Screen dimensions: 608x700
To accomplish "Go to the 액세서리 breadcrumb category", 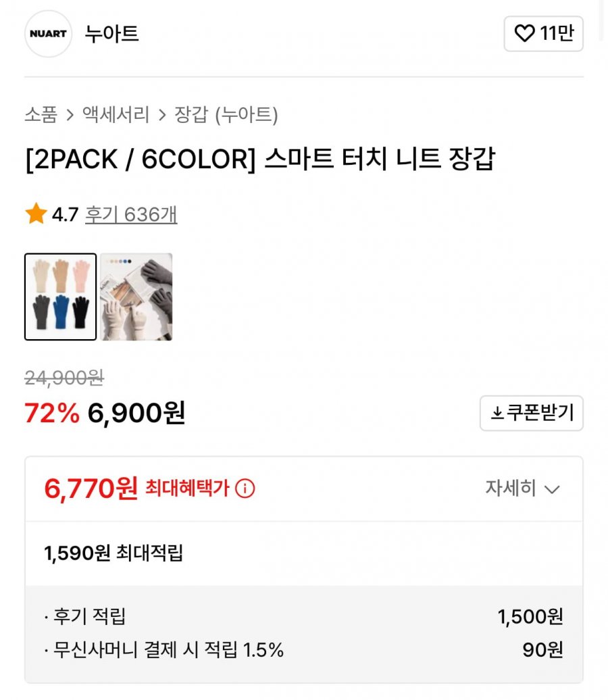I will point(116,115).
